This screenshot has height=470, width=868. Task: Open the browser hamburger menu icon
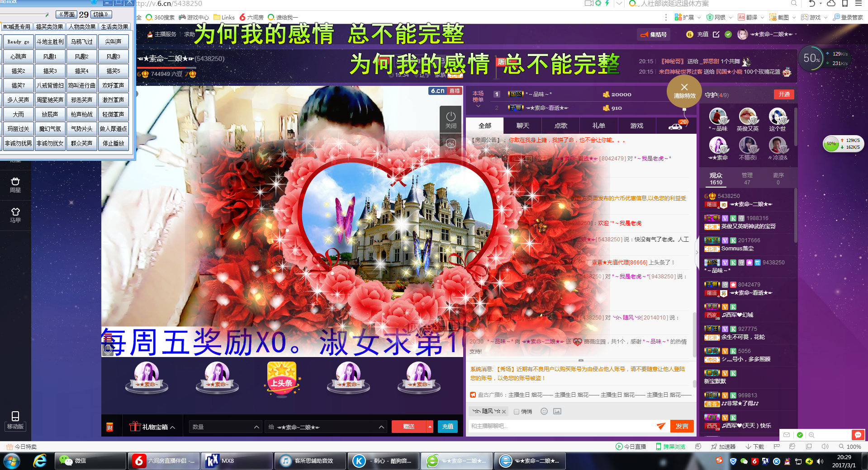859,4
